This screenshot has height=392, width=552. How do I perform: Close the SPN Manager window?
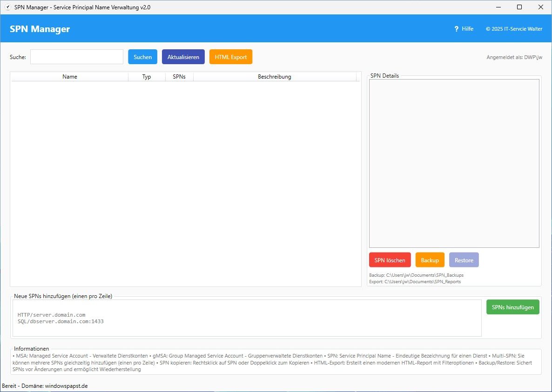pyautogui.click(x=540, y=7)
